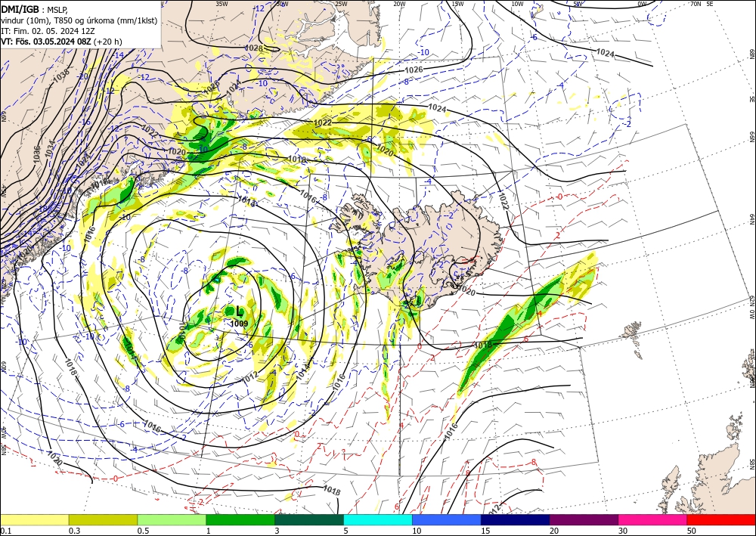
Task: Click the '10W' longitude label
Action: pos(517,3)
